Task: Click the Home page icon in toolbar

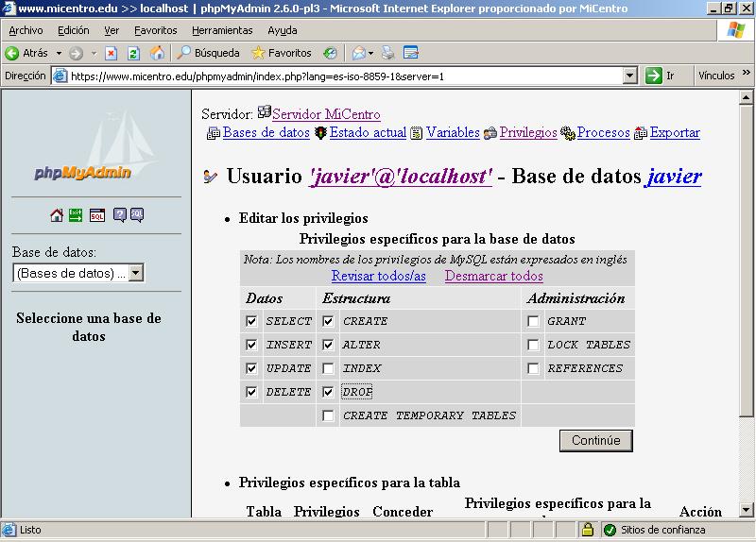Action: [x=157, y=53]
